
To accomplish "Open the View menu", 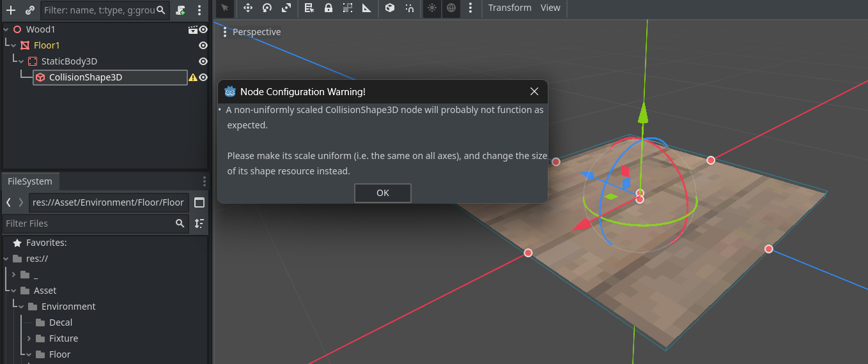I will point(550,8).
